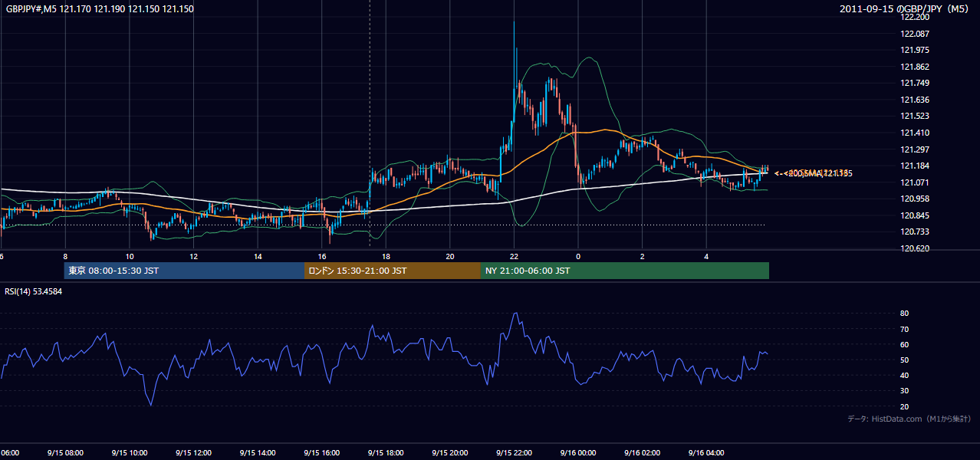The height and width of the screenshot is (460, 980).
Task: Click the 9/16 02:00 time axis label
Action: tap(643, 453)
